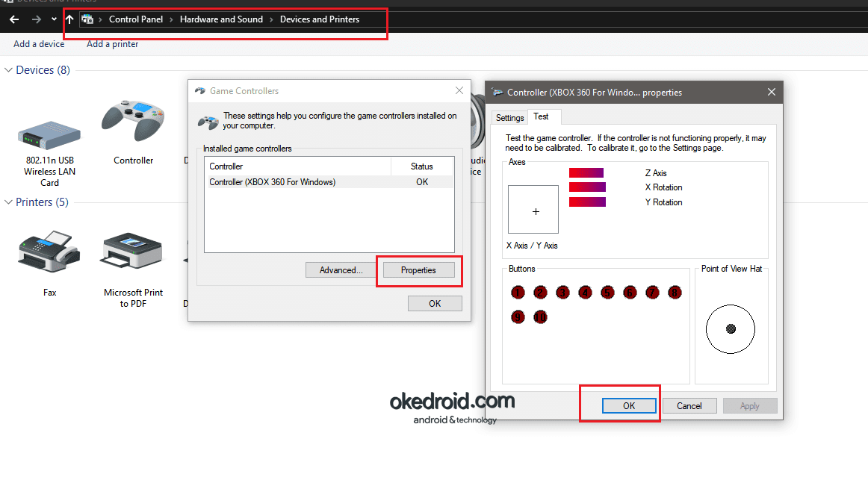The height and width of the screenshot is (477, 868).
Task: Collapse the Printers (5) group
Action: (8, 202)
